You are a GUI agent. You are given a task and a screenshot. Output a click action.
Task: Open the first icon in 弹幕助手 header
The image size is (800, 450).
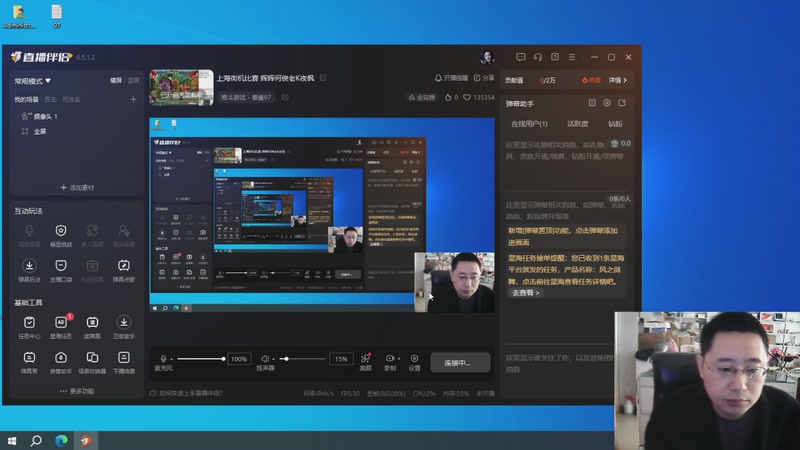pyautogui.click(x=592, y=103)
